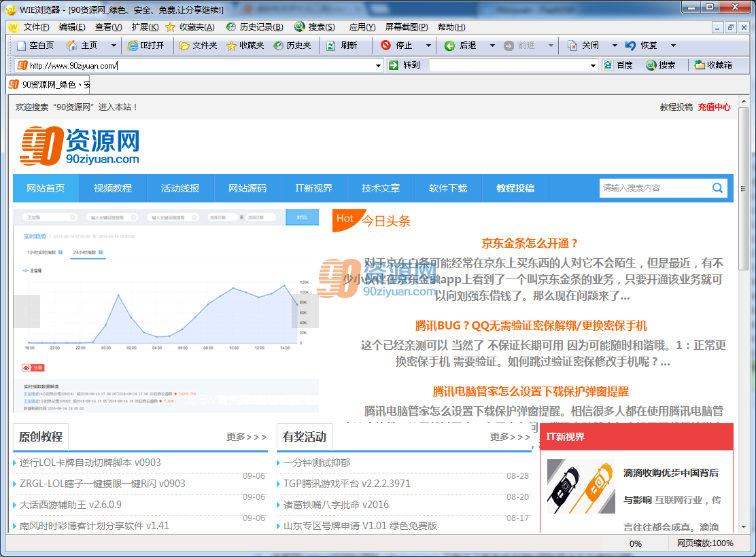The image size is (756, 557).
Task: Go to the home page icon
Action: pyautogui.click(x=71, y=46)
